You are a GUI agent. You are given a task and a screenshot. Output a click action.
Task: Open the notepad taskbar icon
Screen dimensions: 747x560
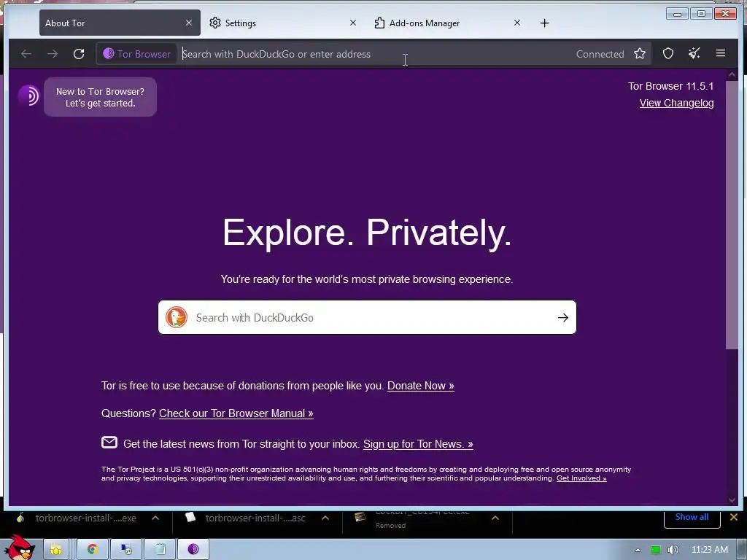coord(160,549)
